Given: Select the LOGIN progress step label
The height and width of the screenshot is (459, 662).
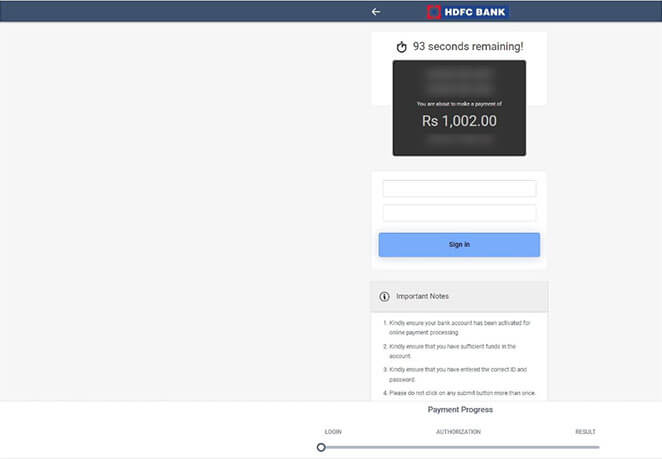Looking at the screenshot, I should pyautogui.click(x=333, y=432).
